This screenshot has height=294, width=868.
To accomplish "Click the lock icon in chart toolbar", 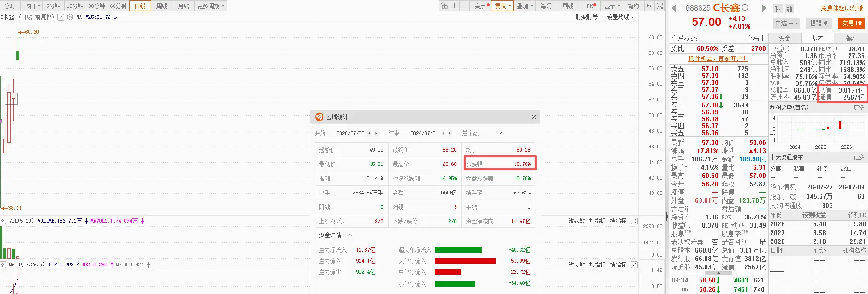I will 444,6.
